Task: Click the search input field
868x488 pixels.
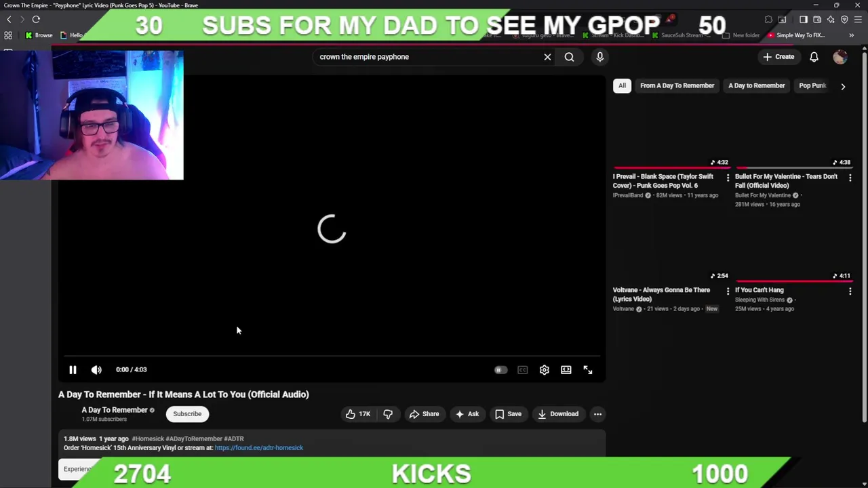Action: (427, 57)
